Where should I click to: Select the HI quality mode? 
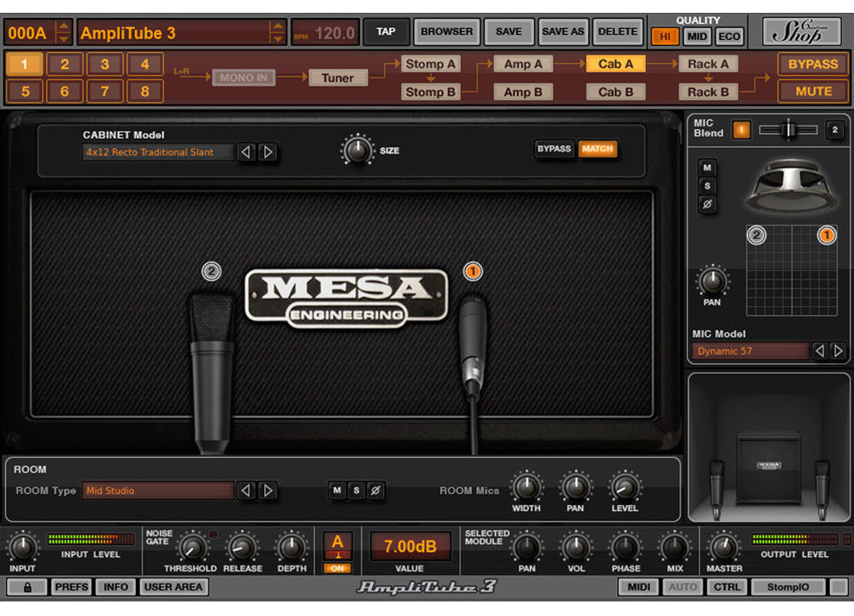pos(665,37)
